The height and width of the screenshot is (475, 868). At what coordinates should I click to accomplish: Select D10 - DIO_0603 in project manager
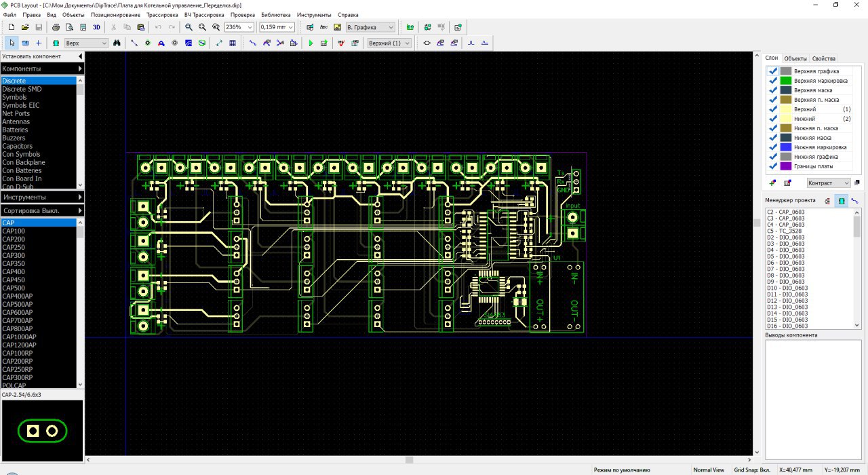809,288
